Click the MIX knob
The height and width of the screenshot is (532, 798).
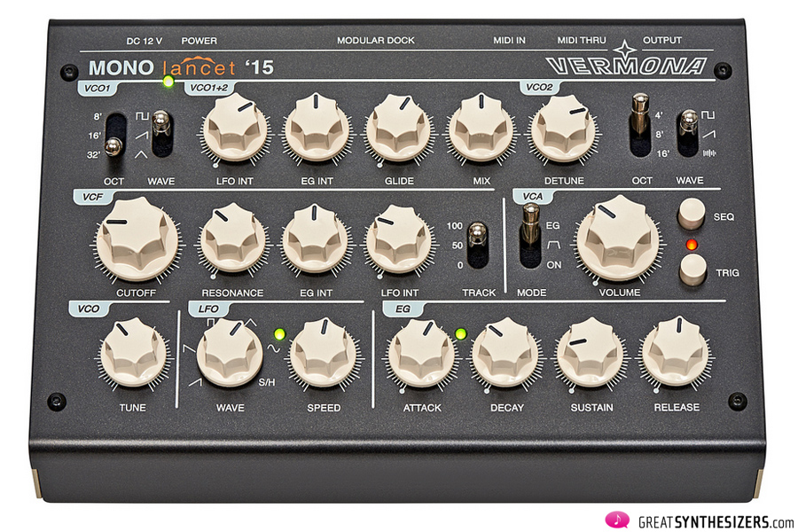click(481, 129)
